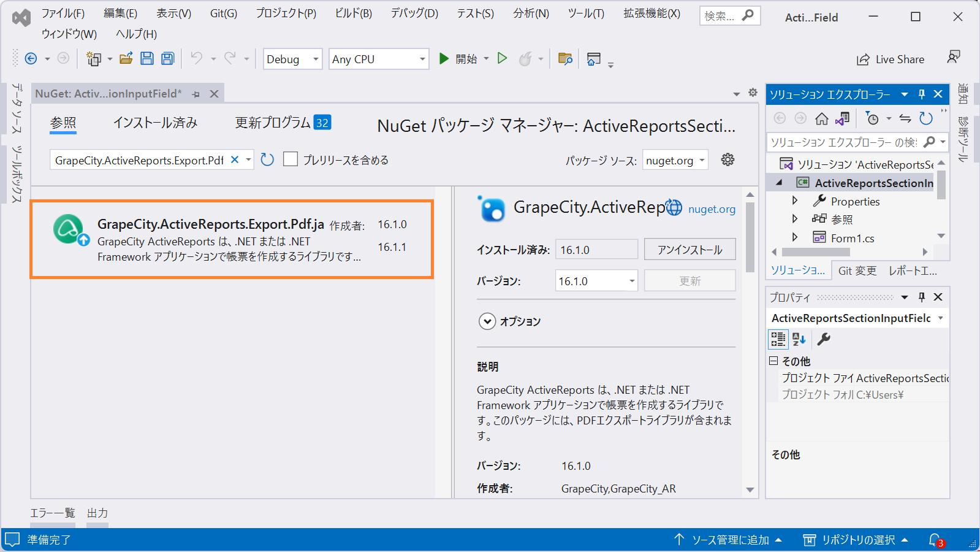Open the start button dropdown arrow
This screenshot has width=980, height=552.
pyautogui.click(x=486, y=59)
